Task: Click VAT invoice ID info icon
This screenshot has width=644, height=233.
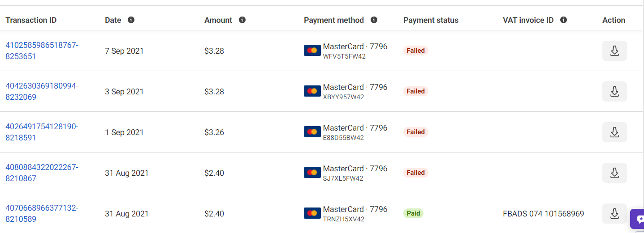Action: [564, 20]
